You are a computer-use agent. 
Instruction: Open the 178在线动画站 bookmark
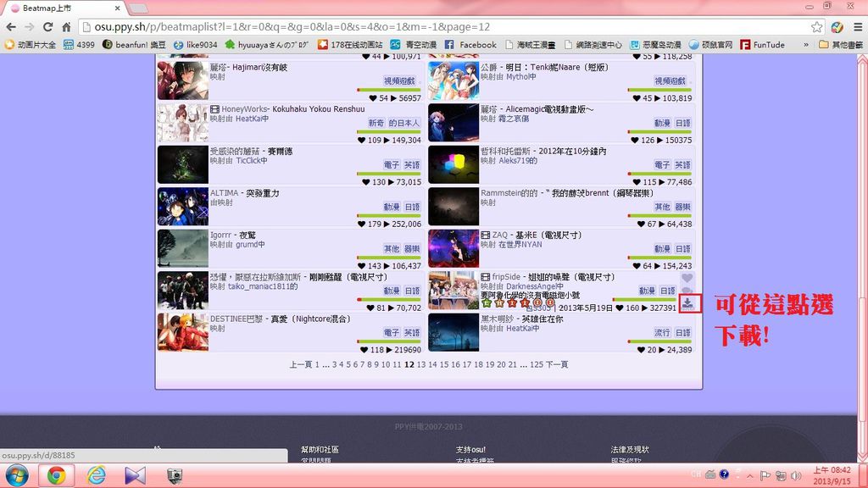point(350,44)
